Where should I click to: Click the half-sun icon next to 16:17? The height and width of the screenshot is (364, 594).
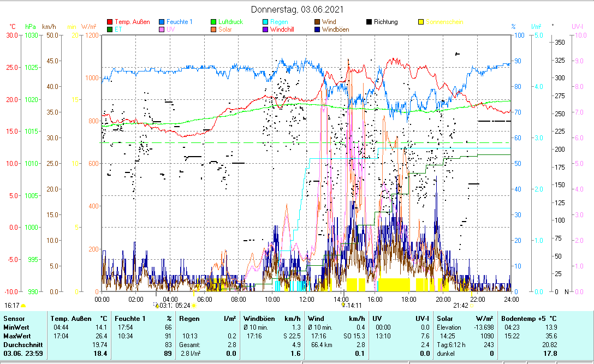click(x=23, y=306)
